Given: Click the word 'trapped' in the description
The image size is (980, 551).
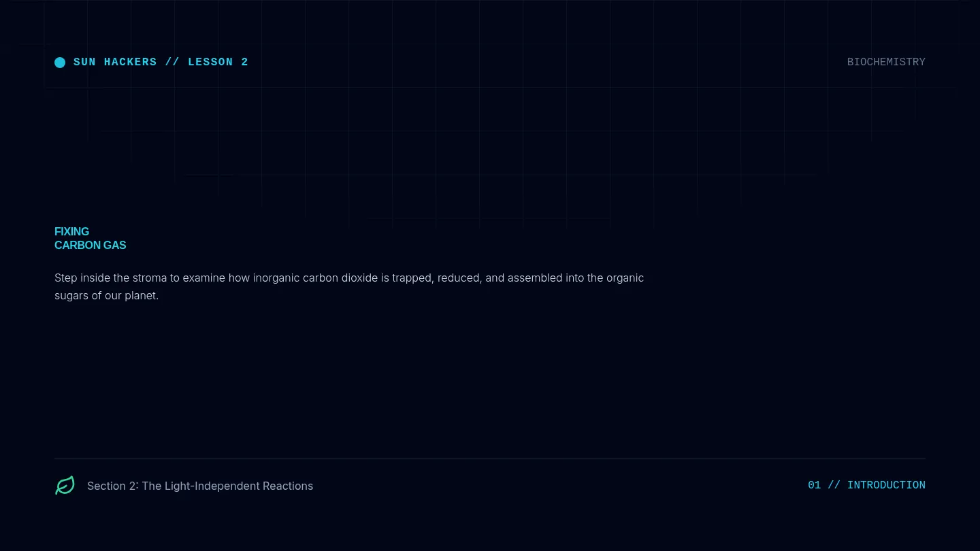Looking at the screenshot, I should coord(411,278).
